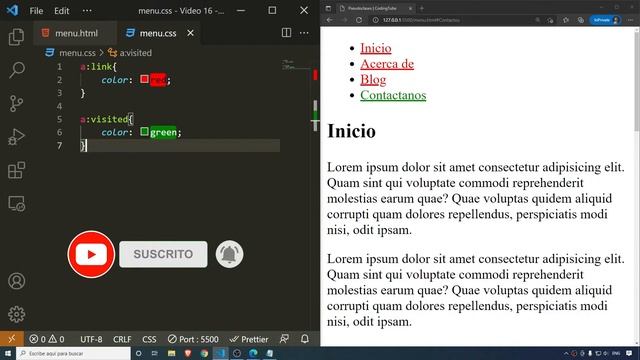Click UTF-8 encoding in status bar
The height and width of the screenshot is (360, 640).
click(91, 339)
